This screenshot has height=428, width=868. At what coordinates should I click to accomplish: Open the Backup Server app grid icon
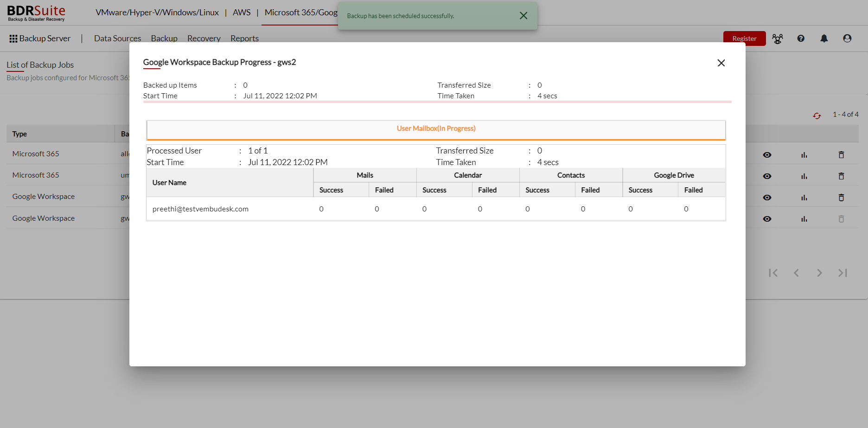[13, 38]
